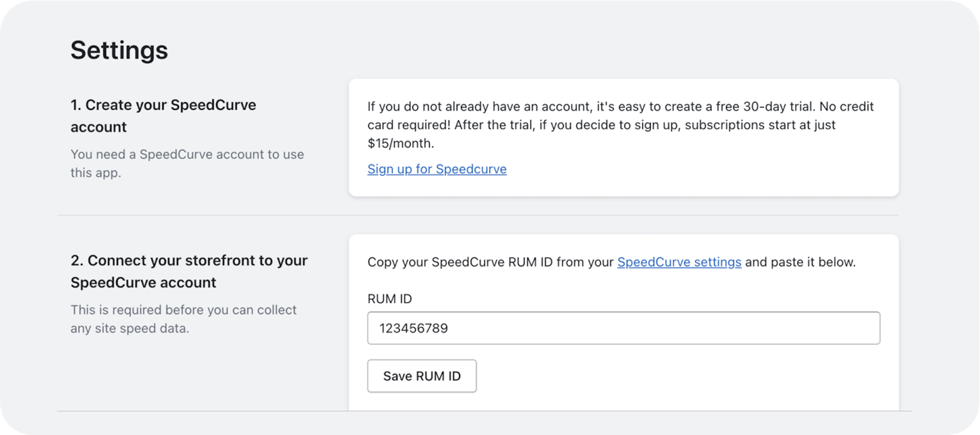Select the Settings page heading
This screenshot has height=435, width=980.
pyautogui.click(x=119, y=50)
